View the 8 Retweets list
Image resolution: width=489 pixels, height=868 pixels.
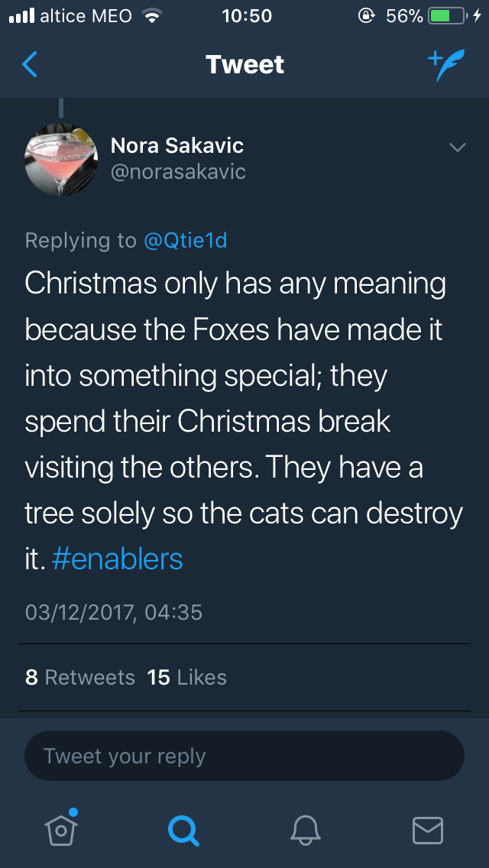(80, 677)
